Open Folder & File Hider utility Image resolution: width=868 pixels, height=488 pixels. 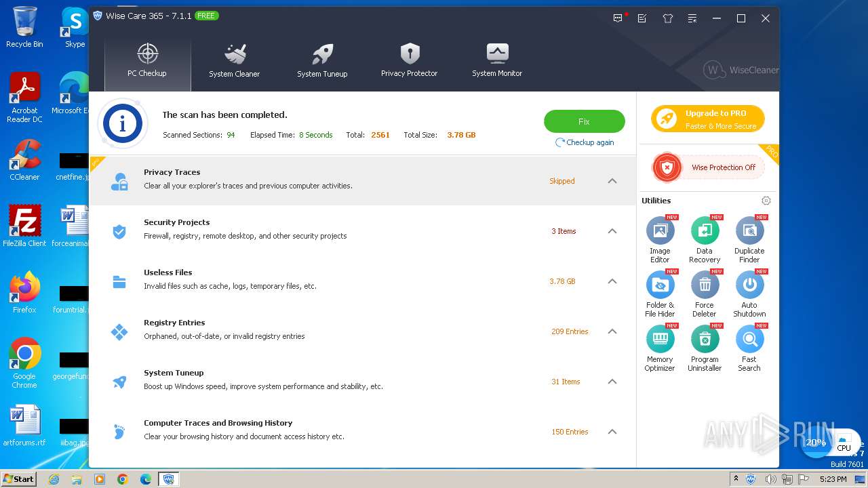pos(660,294)
